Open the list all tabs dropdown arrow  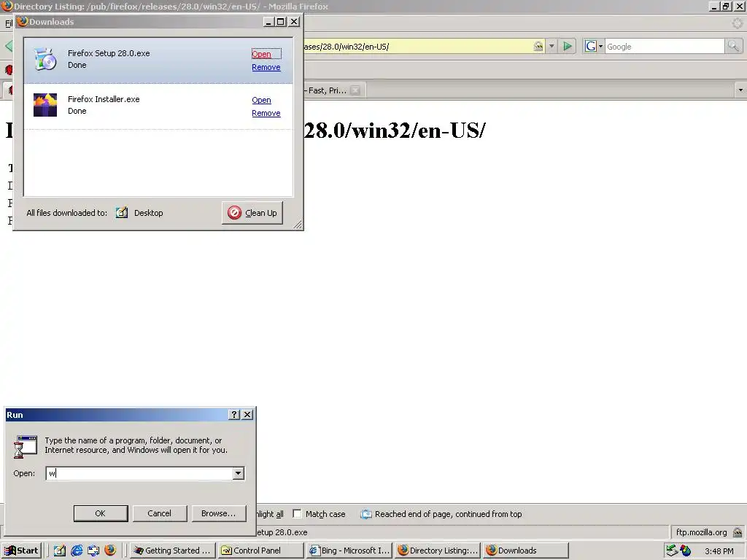740,90
